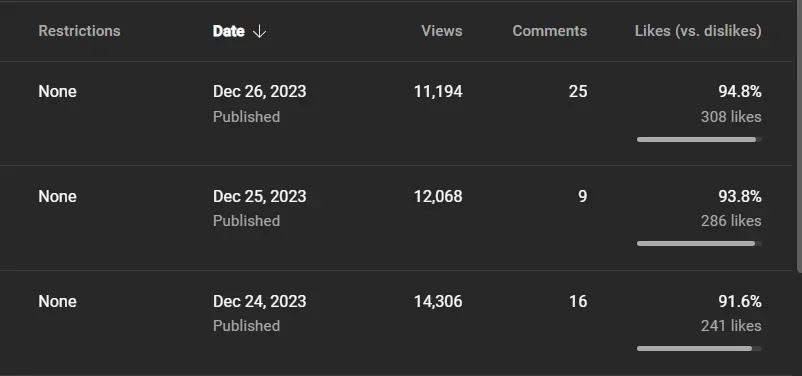The image size is (802, 376).
Task: Select the Likes (vs. dislikes) column header
Action: point(698,31)
